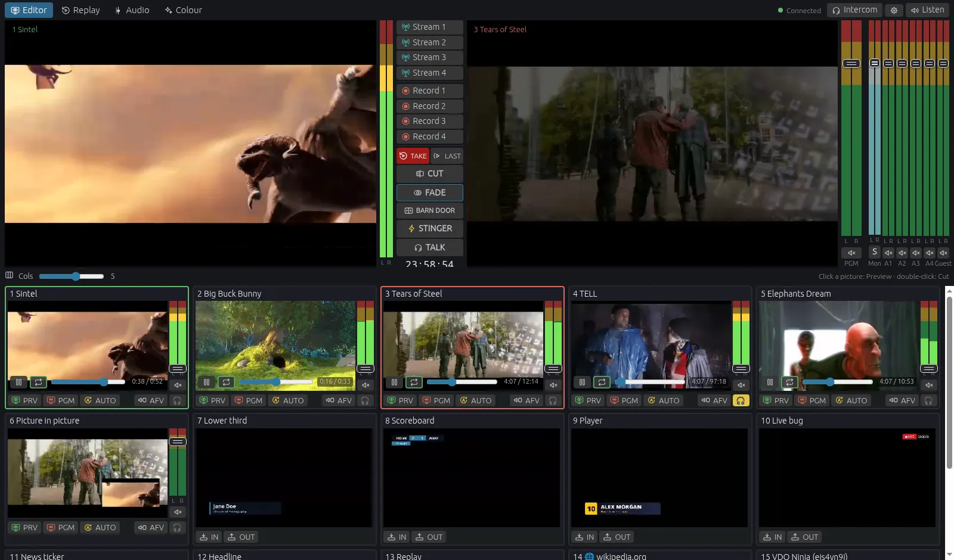Select the BARN DOOR transition

pos(430,210)
